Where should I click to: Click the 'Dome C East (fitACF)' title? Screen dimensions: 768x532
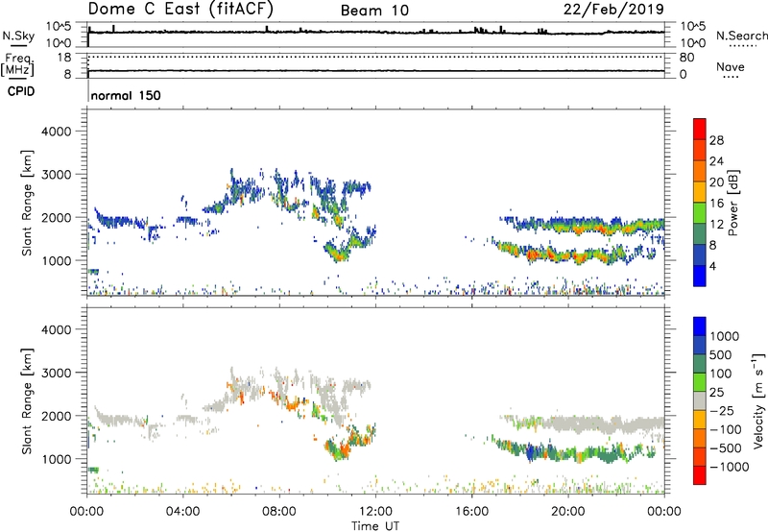(180, 9)
